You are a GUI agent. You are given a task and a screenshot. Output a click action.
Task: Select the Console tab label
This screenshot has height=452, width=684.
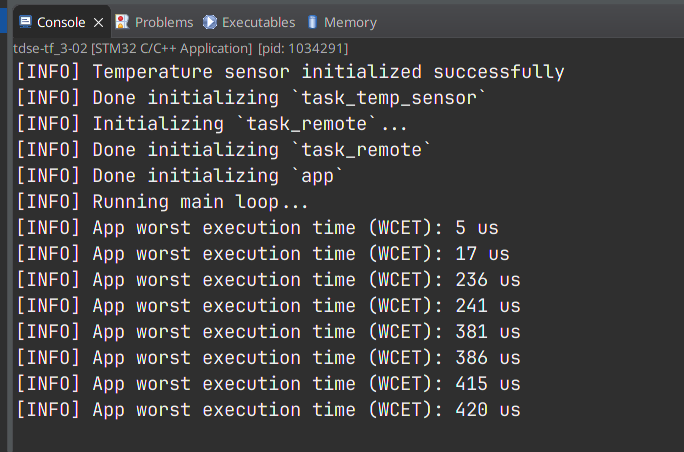(61, 22)
